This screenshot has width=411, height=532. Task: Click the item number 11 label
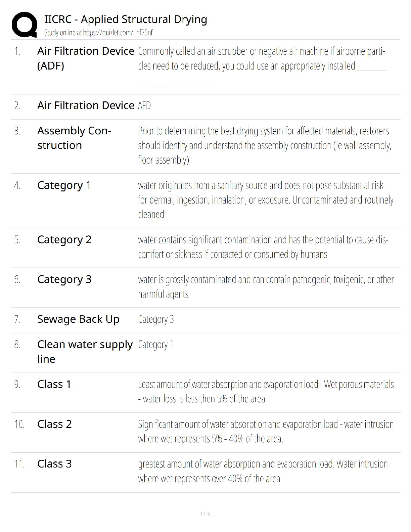19,464
